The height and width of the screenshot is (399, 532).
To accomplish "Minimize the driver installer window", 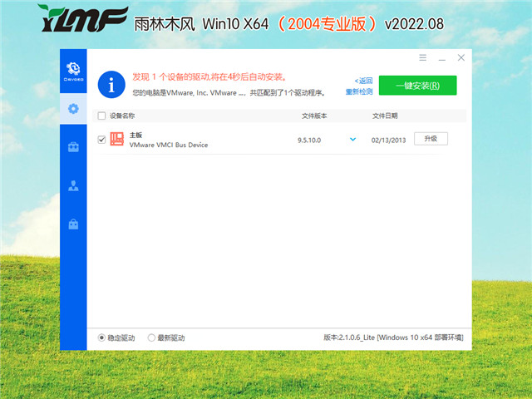I will tap(441, 58).
